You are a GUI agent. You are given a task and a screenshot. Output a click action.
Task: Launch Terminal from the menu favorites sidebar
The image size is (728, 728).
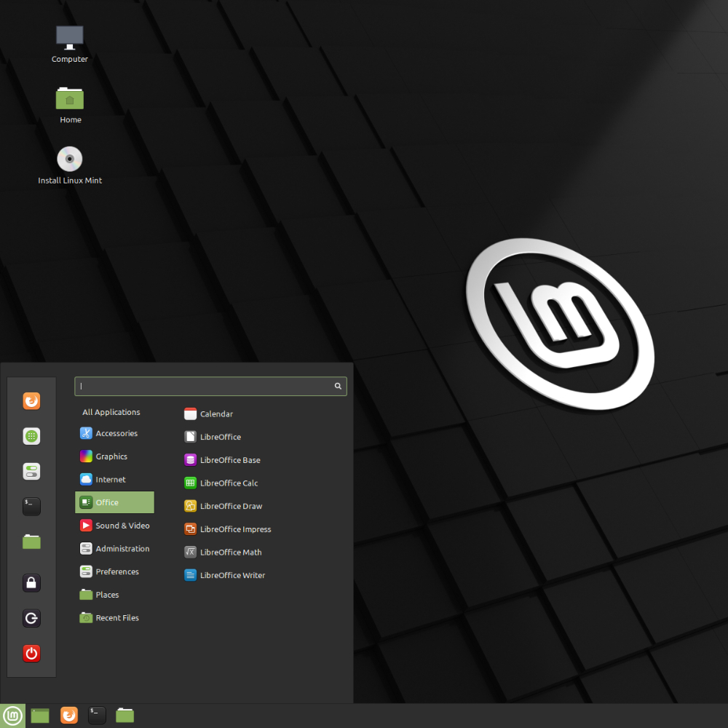pos(31,507)
